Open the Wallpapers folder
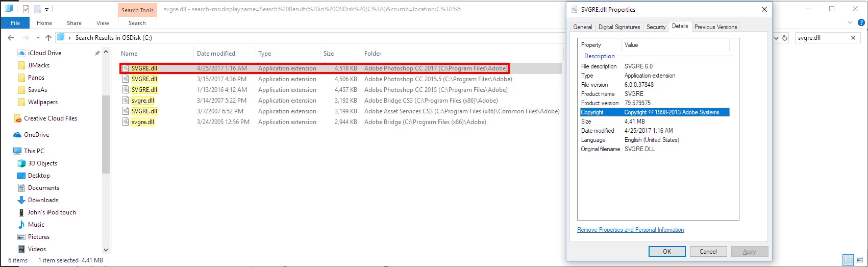This screenshot has height=267, width=868. [42, 102]
